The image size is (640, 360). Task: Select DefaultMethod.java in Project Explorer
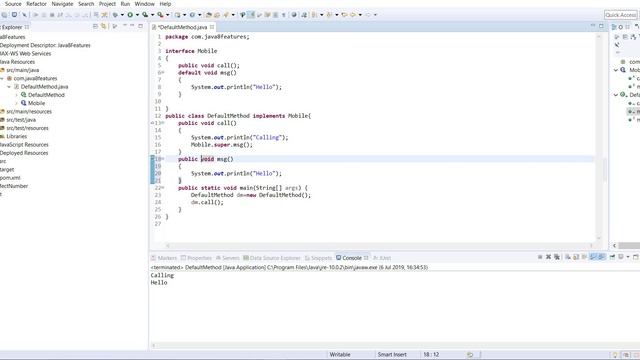[x=44, y=87]
